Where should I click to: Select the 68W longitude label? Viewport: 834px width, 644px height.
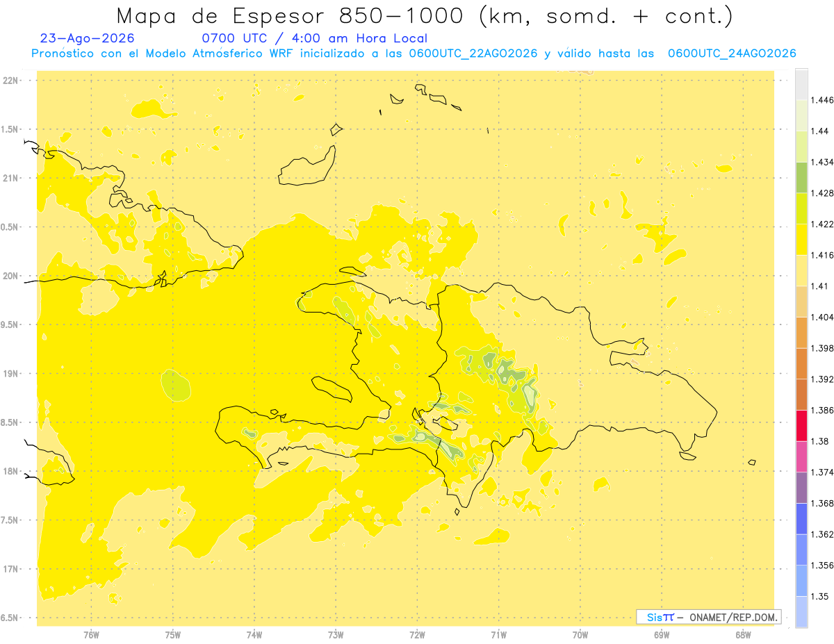[743, 634]
